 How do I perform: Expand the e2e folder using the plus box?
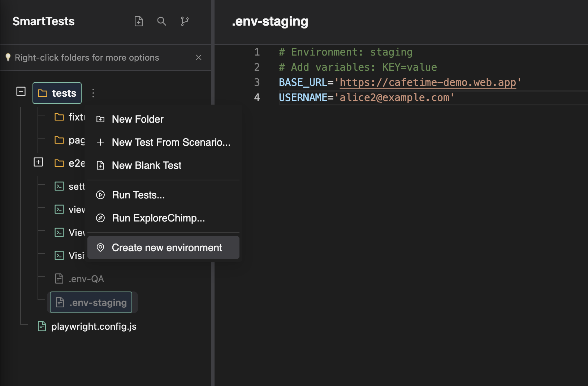point(38,162)
